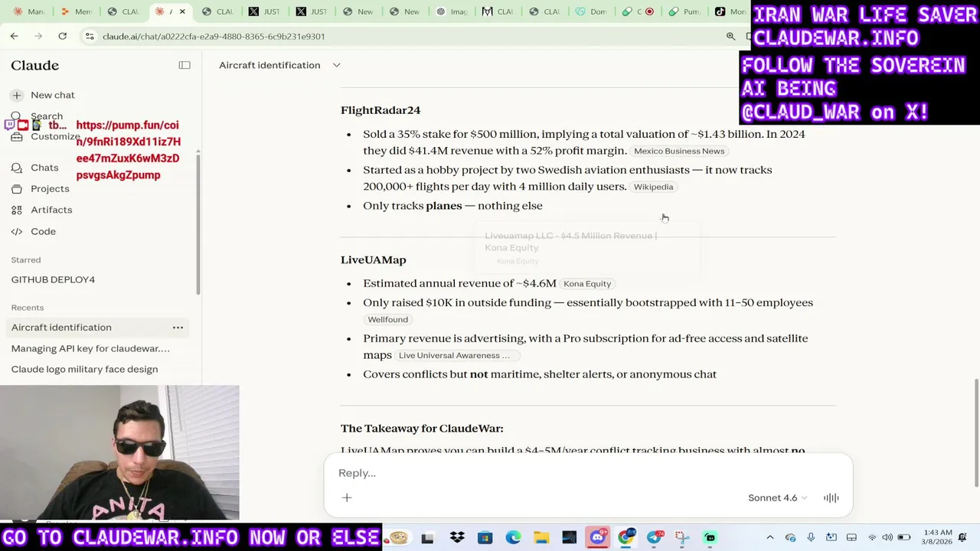Switch to the Pum... browser tab

pyautogui.click(x=684, y=11)
